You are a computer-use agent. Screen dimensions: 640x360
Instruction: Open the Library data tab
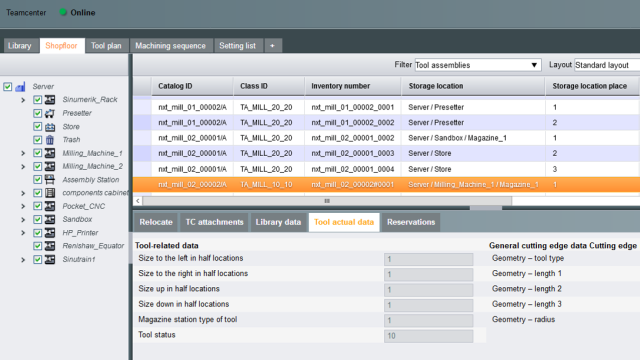pos(278,222)
